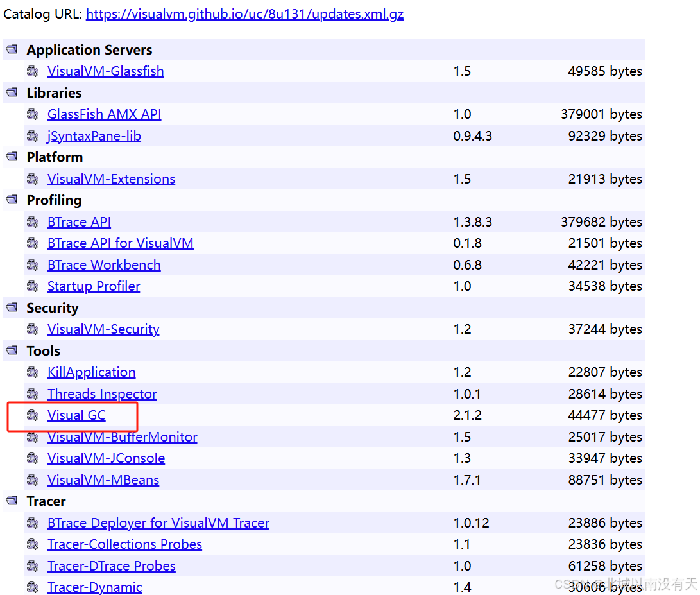Open the jSyntaxPane-lib link
Viewport: 700px width, 595px height.
click(x=94, y=136)
